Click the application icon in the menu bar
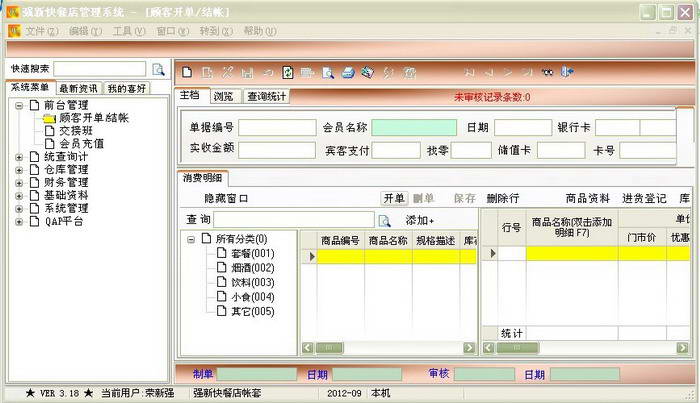 (x=14, y=31)
